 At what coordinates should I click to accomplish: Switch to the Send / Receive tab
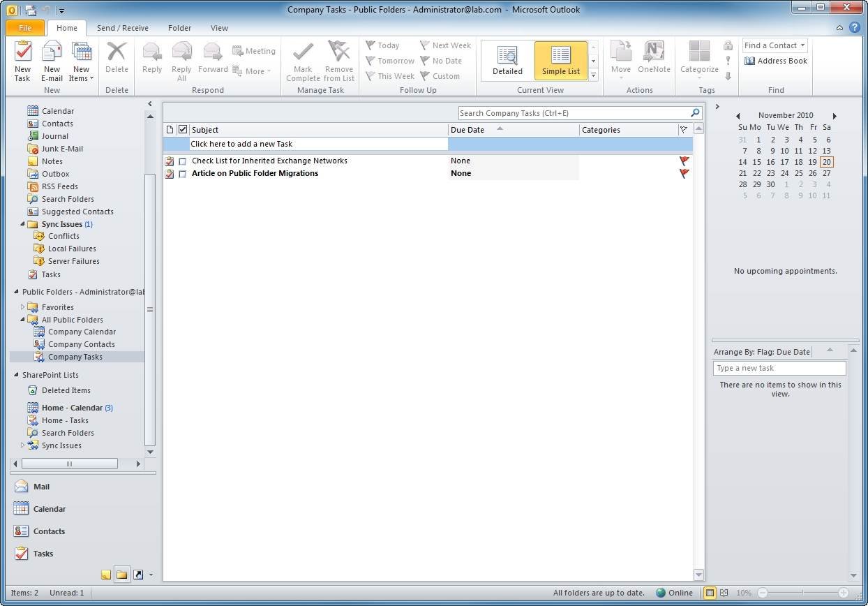tap(122, 28)
